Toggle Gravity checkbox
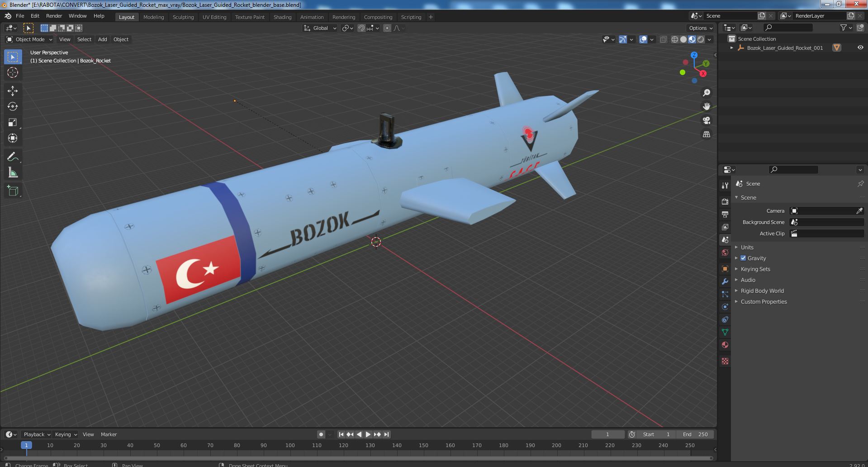868x467 pixels. pyautogui.click(x=743, y=258)
